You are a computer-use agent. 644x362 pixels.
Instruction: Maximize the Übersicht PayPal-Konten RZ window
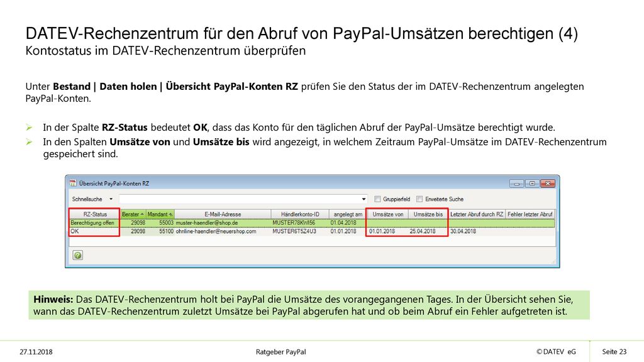coord(532,184)
